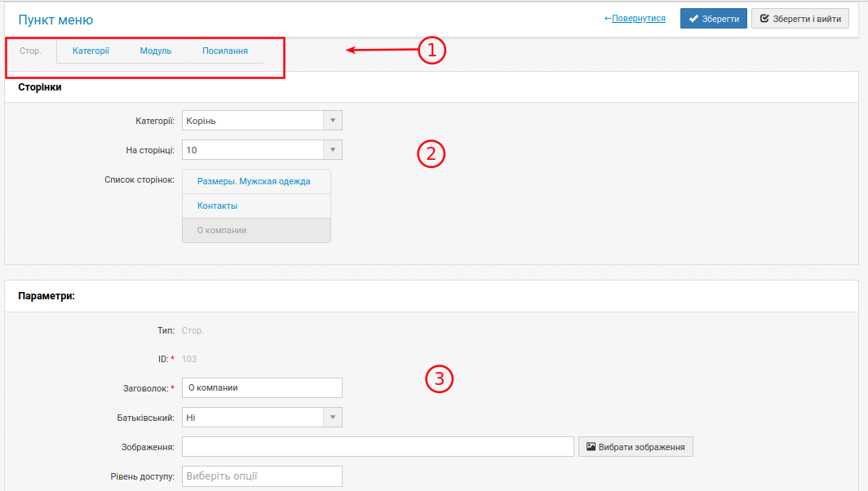This screenshot has height=491, width=868.
Task: Select the Контакты page in list
Action: (x=256, y=206)
